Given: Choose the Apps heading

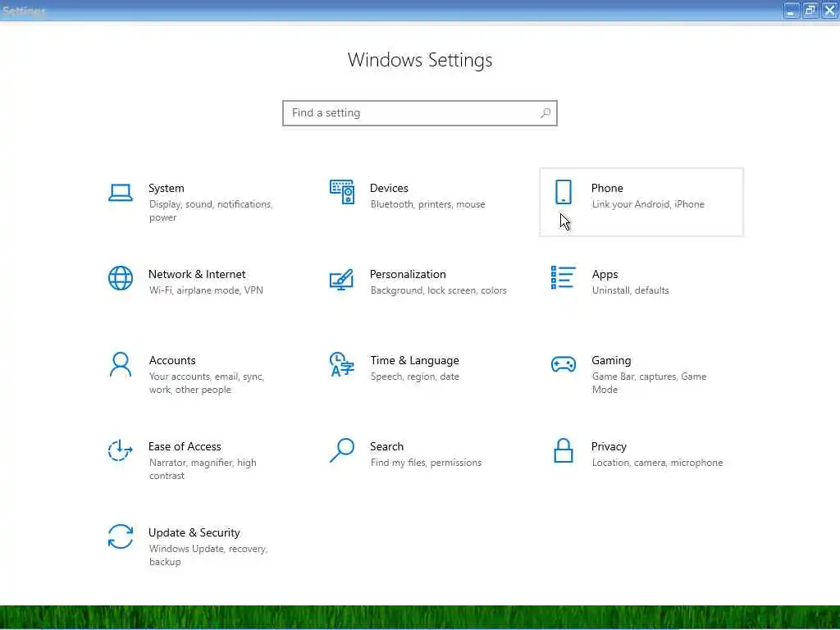Looking at the screenshot, I should tap(605, 275).
